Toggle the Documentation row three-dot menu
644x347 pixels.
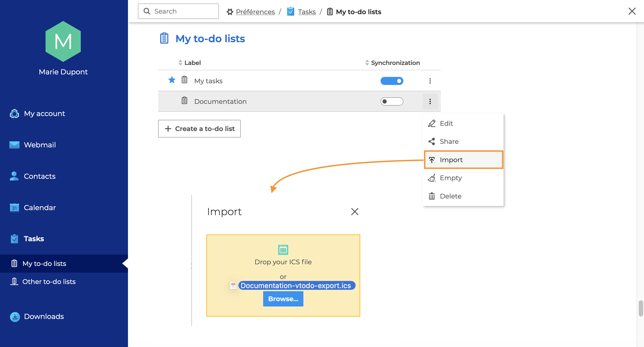pos(430,102)
